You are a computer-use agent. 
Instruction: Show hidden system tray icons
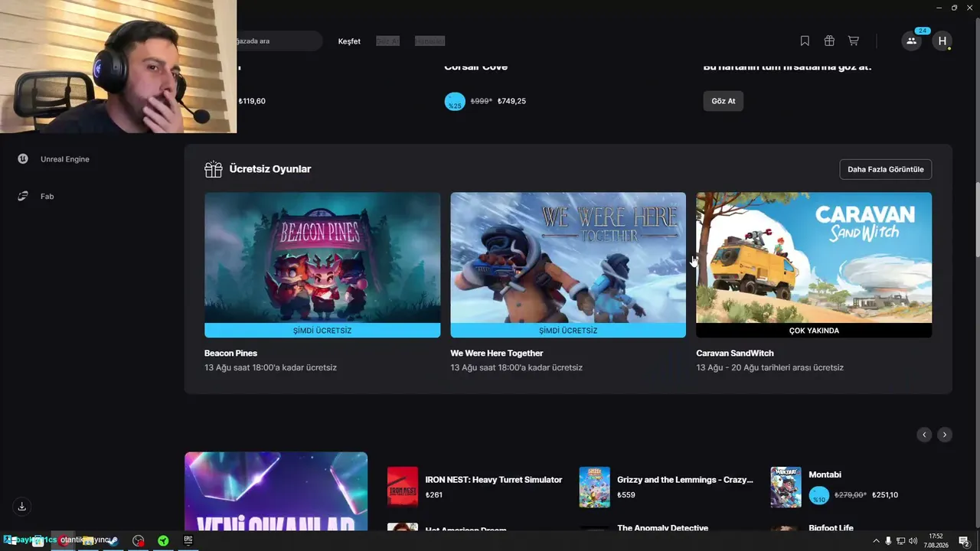pyautogui.click(x=876, y=541)
